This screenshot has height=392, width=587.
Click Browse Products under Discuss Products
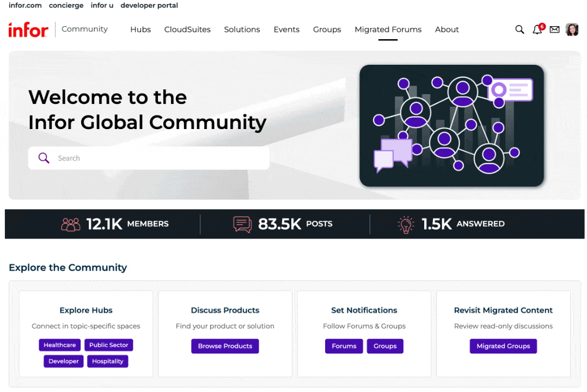pyautogui.click(x=225, y=346)
